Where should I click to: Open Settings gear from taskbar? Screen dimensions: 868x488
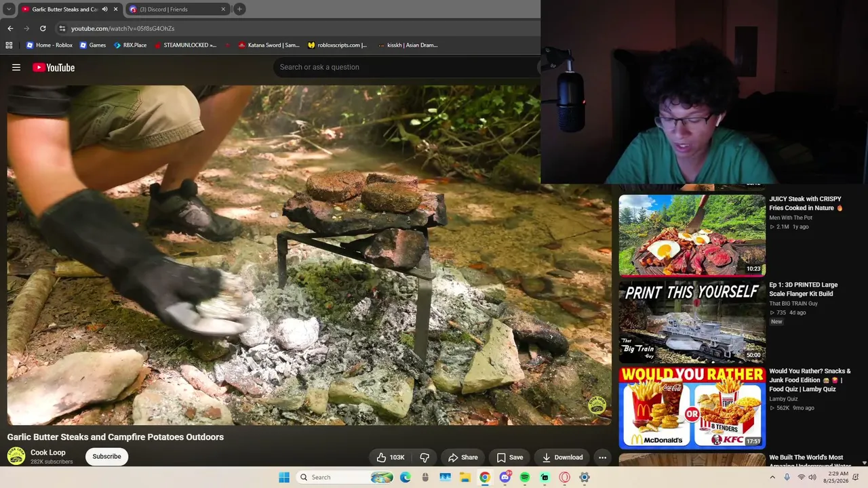click(x=584, y=477)
